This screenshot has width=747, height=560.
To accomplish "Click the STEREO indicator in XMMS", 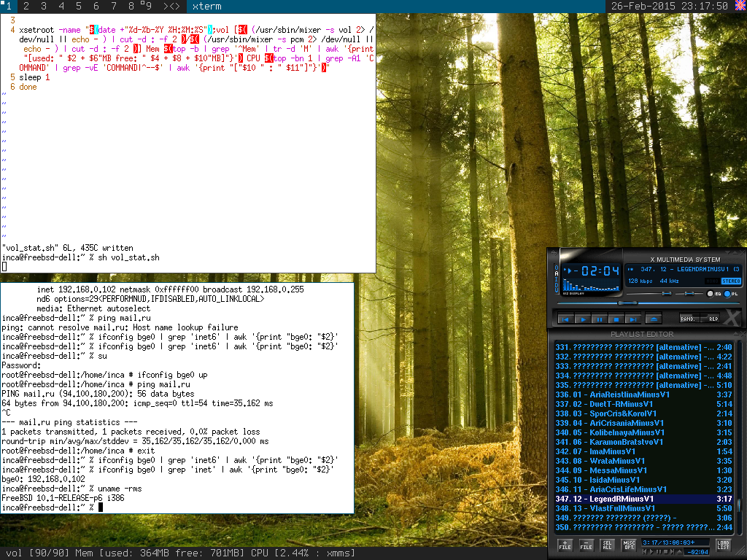I will (731, 281).
